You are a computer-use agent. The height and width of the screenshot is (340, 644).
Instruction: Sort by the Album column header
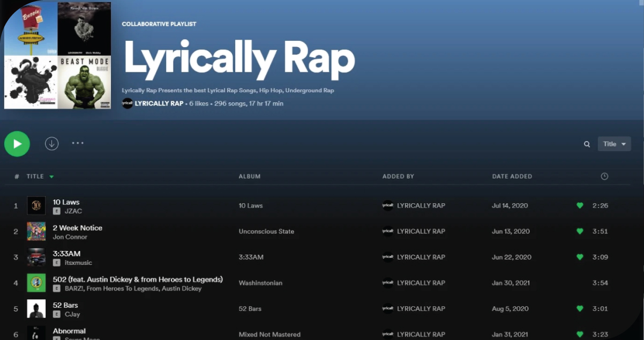(x=249, y=176)
